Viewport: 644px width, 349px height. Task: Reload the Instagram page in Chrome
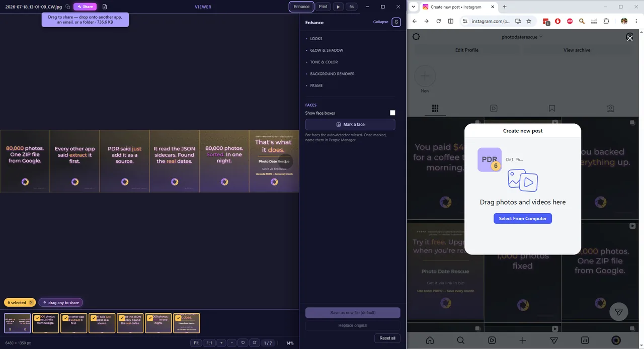click(x=438, y=21)
